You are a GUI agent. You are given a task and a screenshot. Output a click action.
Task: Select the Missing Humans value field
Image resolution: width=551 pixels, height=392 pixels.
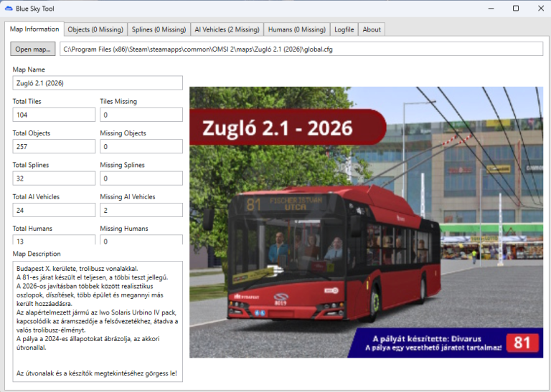tap(141, 240)
